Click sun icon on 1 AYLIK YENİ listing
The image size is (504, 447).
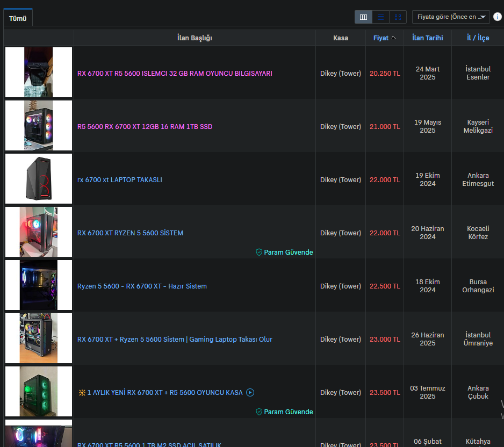[82, 393]
